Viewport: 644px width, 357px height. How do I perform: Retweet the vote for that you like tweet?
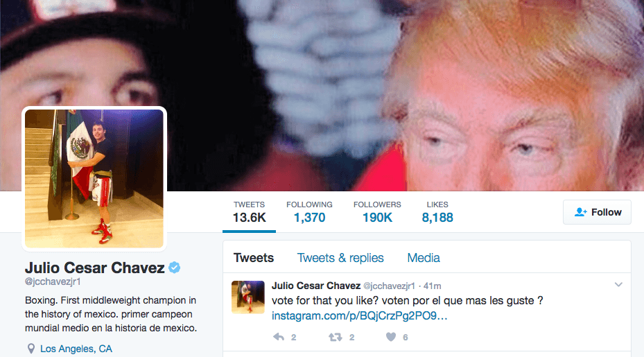click(335, 338)
